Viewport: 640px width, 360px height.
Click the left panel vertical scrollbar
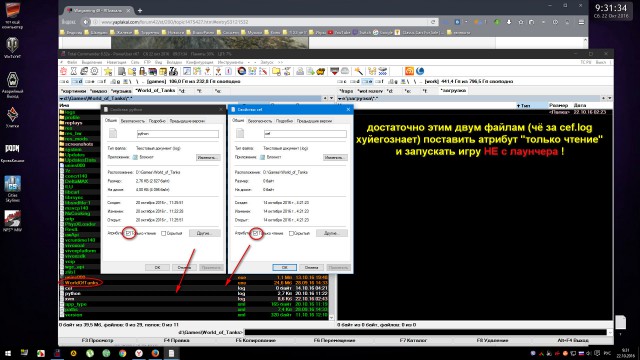point(331,298)
